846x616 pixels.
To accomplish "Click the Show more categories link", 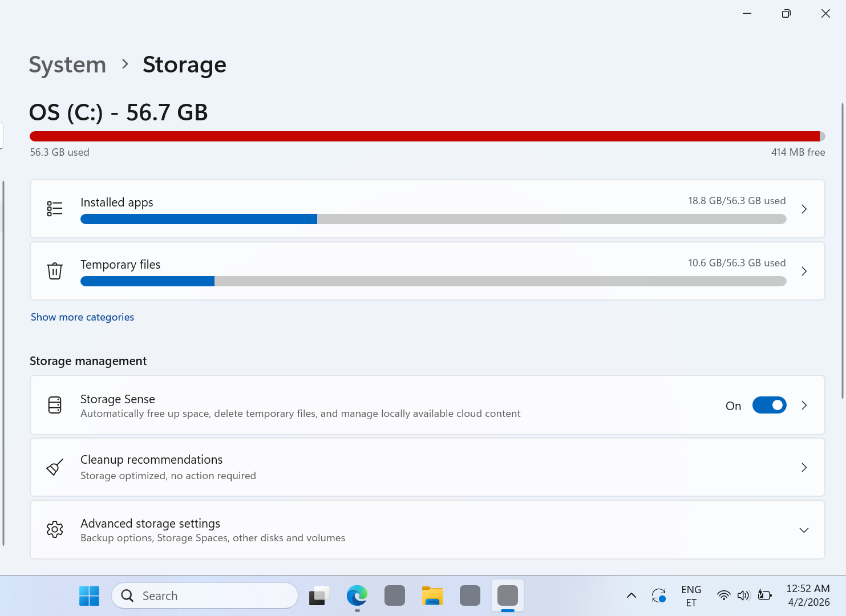I will 82,317.
